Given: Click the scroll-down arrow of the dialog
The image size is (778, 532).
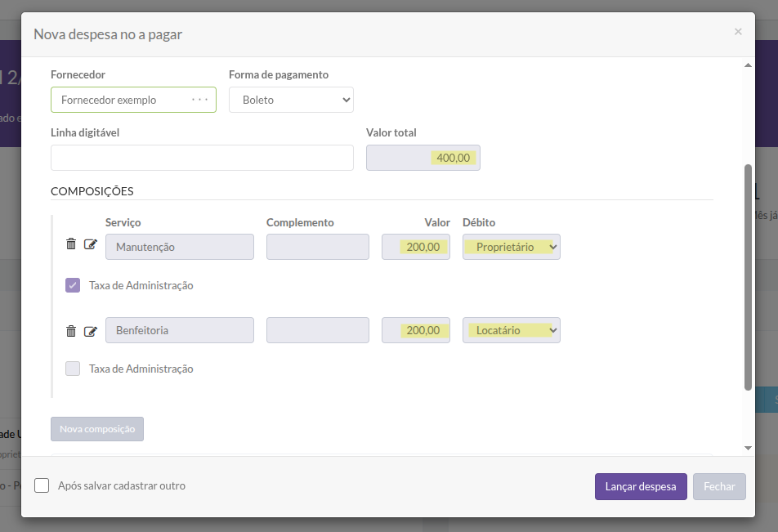Looking at the screenshot, I should tap(749, 448).
